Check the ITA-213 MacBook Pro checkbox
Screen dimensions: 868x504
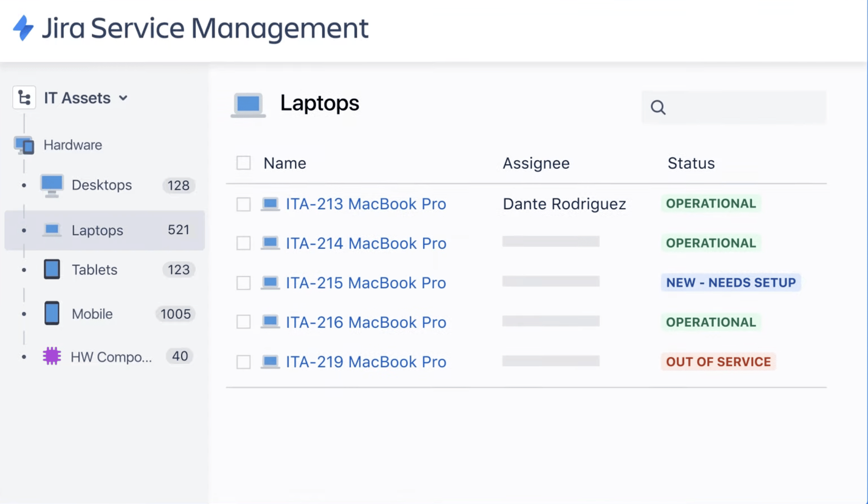tap(243, 204)
